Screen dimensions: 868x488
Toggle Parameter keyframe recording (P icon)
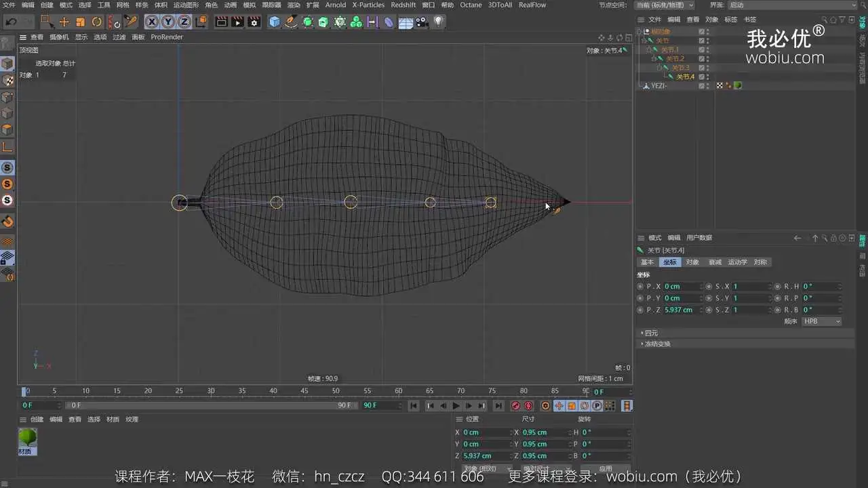click(597, 406)
